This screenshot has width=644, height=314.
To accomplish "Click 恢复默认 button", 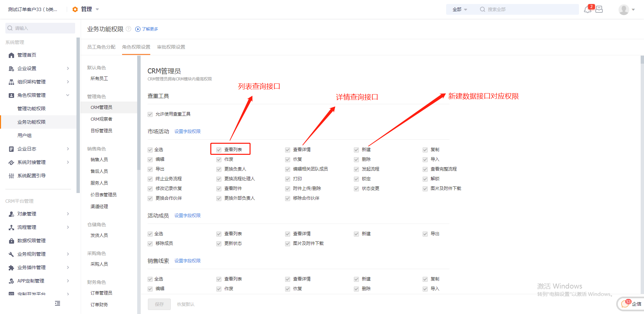I will coord(186,304).
